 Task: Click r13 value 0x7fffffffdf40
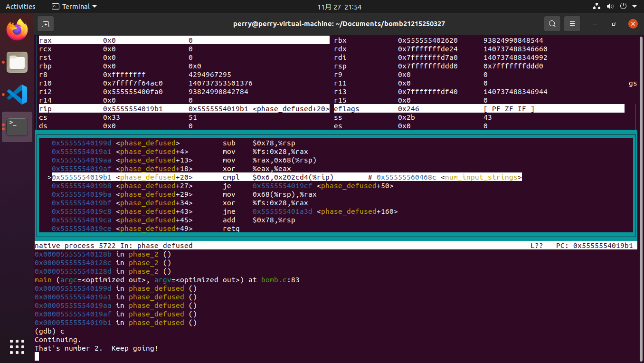[x=428, y=92]
